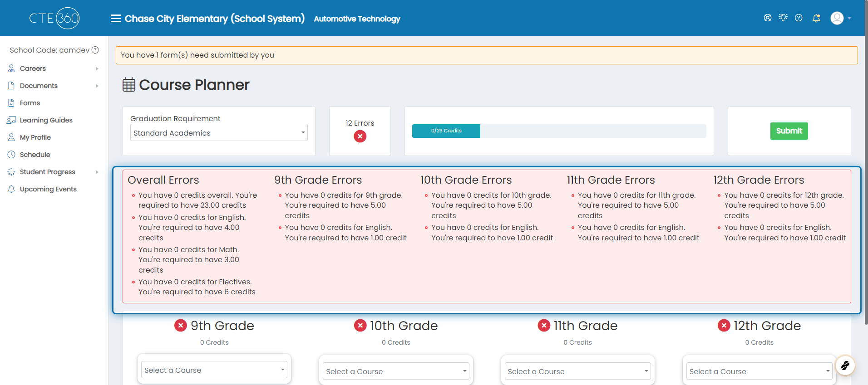868x385 pixels.
Task: Open Student Progress menu item
Action: point(48,172)
